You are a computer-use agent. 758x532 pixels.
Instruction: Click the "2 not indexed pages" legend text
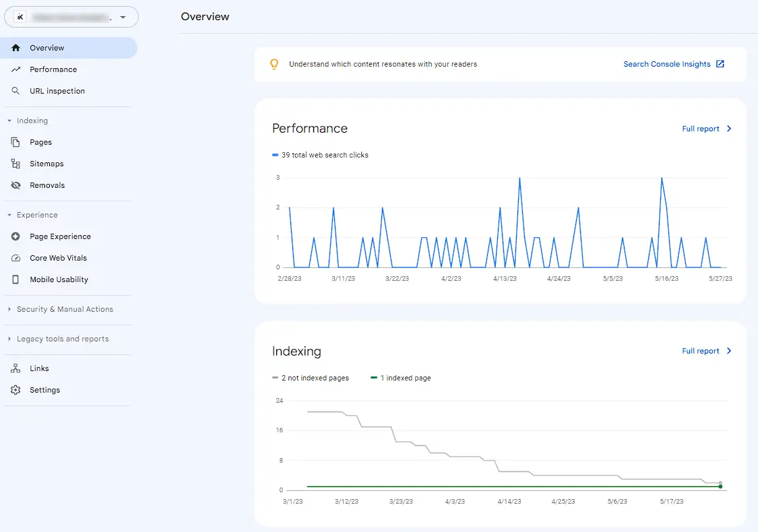(x=315, y=378)
